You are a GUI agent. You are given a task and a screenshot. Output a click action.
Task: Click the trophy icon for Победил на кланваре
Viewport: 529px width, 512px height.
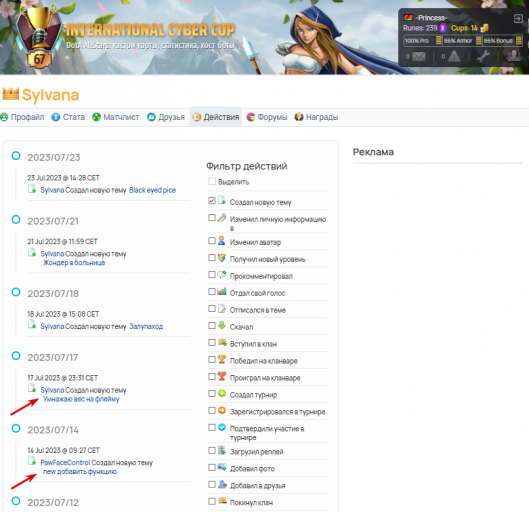point(222,359)
